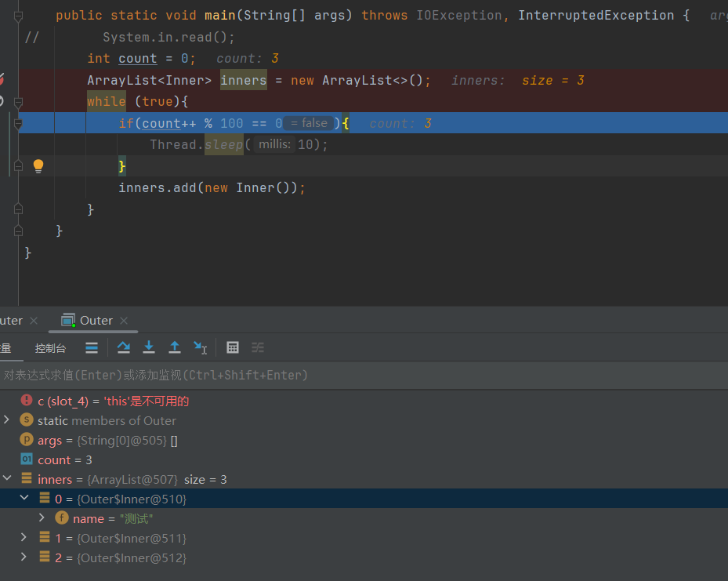Click field icon beside name
The image size is (728, 581).
point(61,517)
